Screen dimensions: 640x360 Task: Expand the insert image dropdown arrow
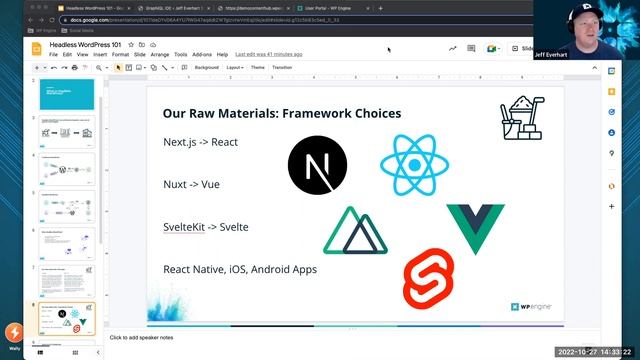click(145, 68)
